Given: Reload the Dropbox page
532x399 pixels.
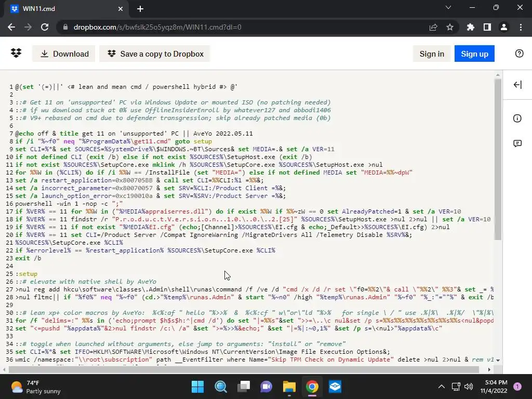Looking at the screenshot, I should (45, 27).
